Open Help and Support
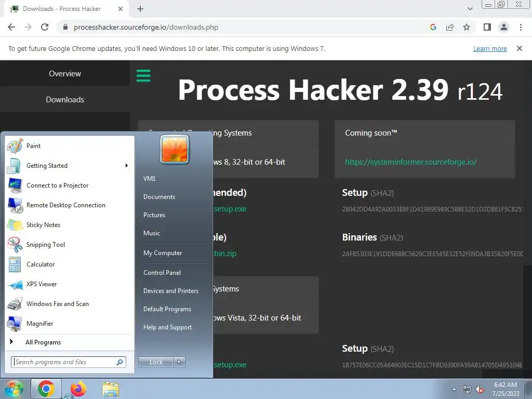532x399 pixels. coord(167,327)
